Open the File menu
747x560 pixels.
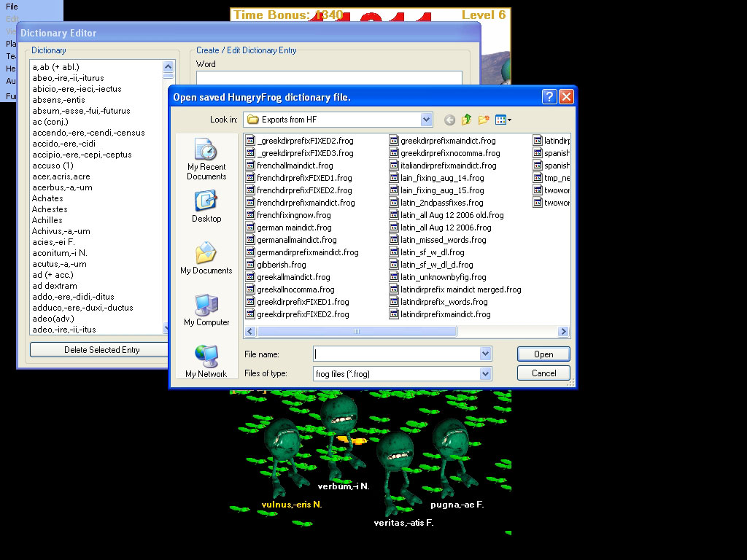12,7
